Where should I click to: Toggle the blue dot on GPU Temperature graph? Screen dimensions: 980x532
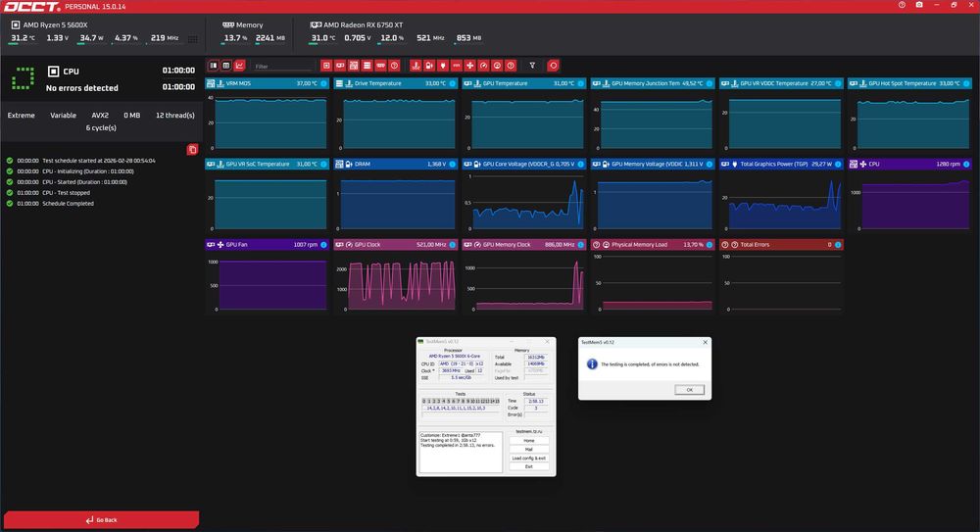(580, 84)
